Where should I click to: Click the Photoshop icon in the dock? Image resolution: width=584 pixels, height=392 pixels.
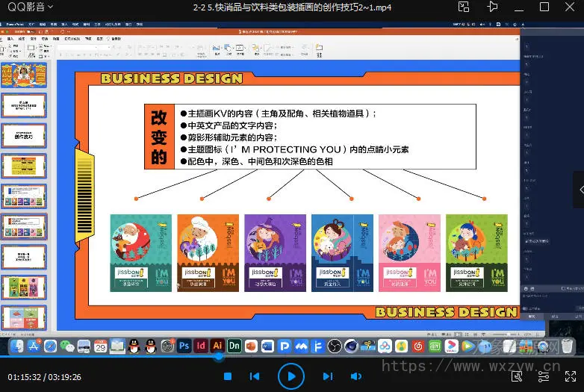coord(184,346)
